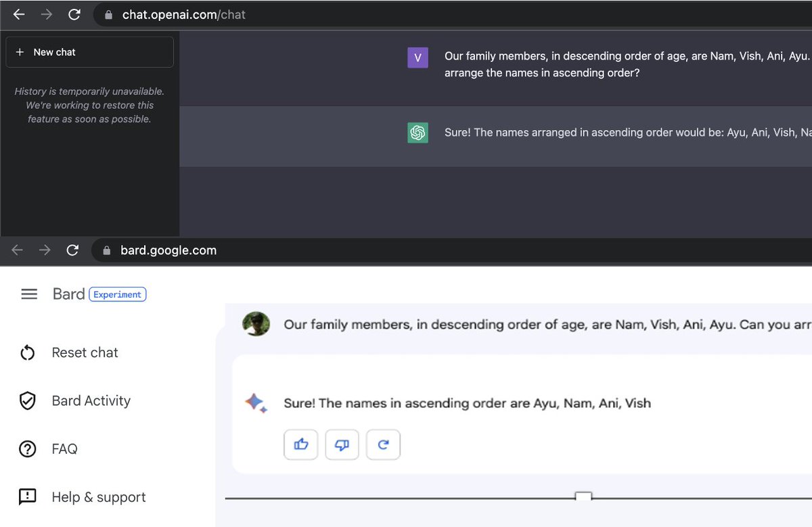Select the bard.google.com address bar
Viewport: 812px width, 527px height.
(x=452, y=250)
